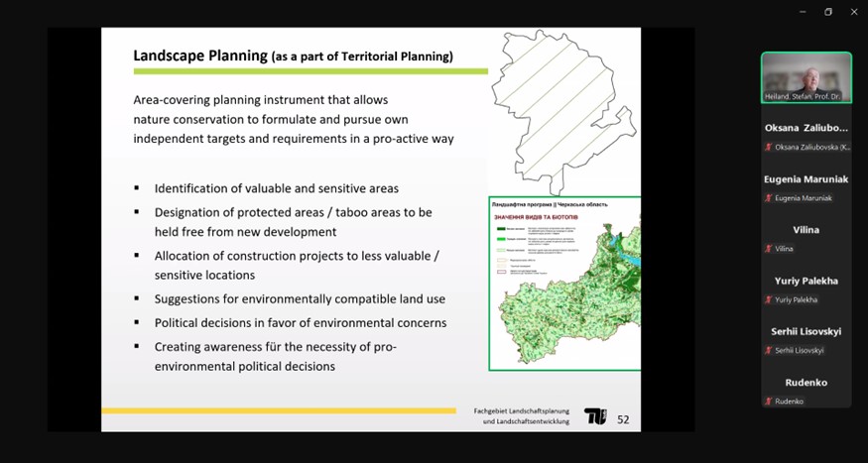The width and height of the screenshot is (868, 463).
Task: Select the Serhii Lisovskyi participant tile
Action: point(806,337)
